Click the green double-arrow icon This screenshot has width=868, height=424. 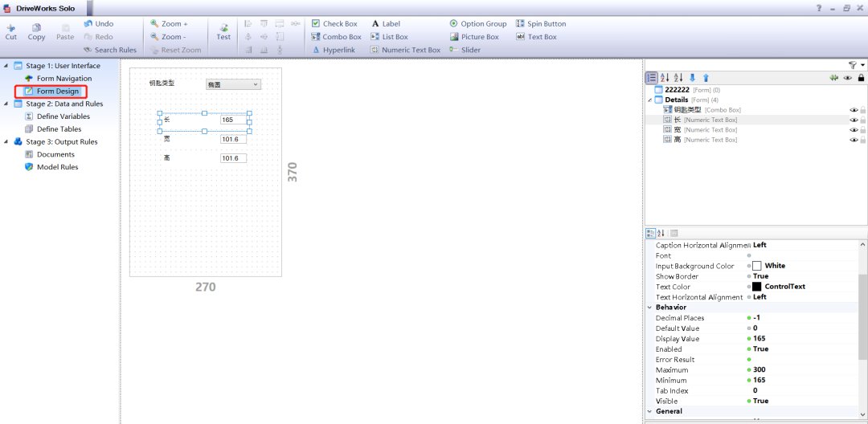coord(834,78)
